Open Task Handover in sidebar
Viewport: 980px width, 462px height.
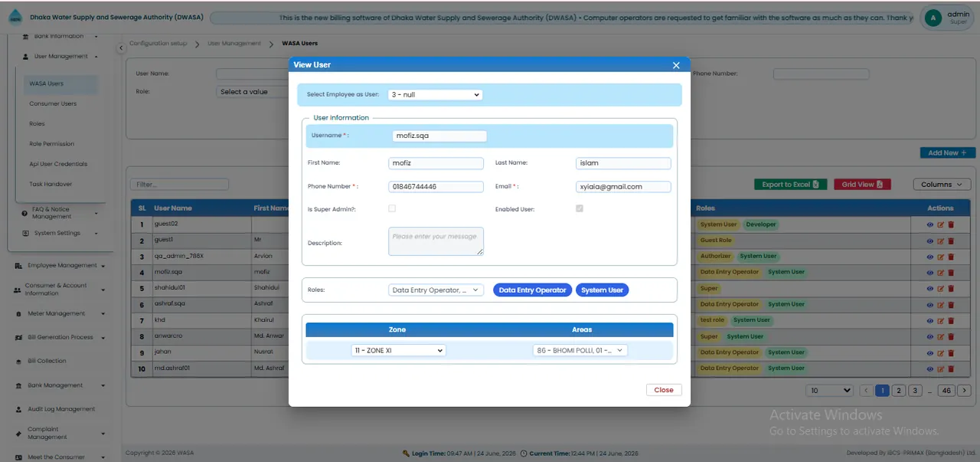[51, 184]
